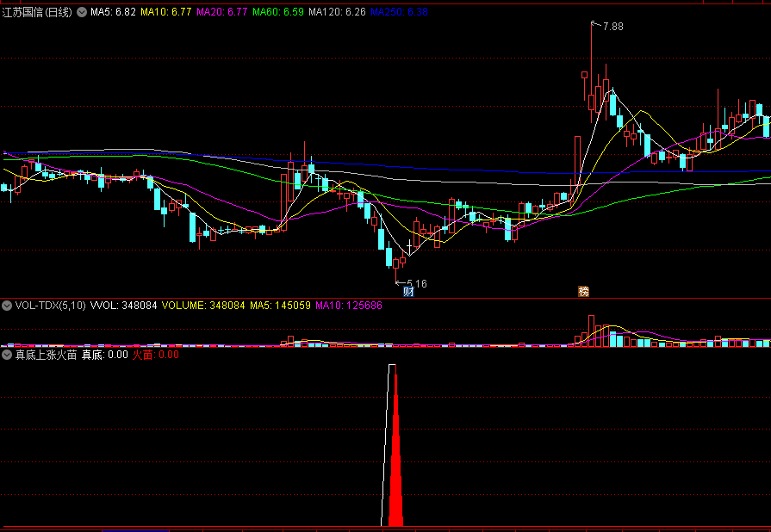The width and height of the screenshot is (771, 532).
Task: Open the 真底上涨火苗 indicator dropdown arrow
Action: 7,355
